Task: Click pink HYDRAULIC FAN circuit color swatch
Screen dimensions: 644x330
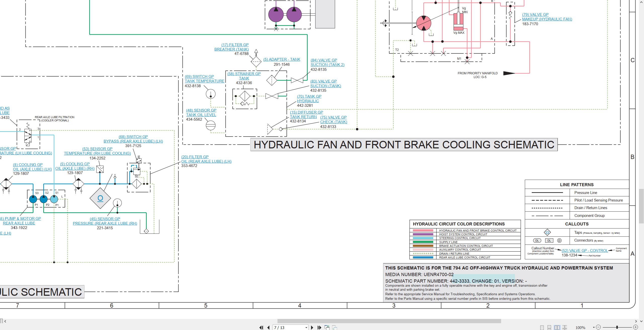Action: click(423, 230)
